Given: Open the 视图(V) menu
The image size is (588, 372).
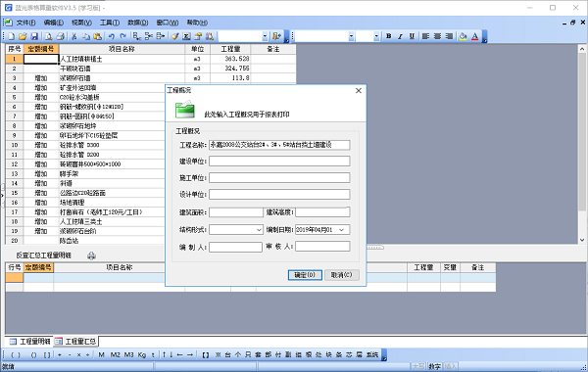Looking at the screenshot, I should (x=81, y=23).
